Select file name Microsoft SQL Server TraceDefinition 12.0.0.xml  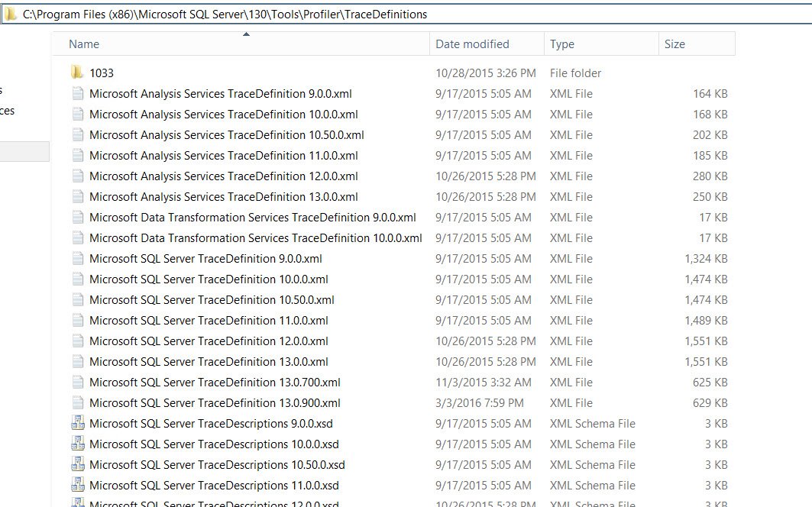coord(209,341)
